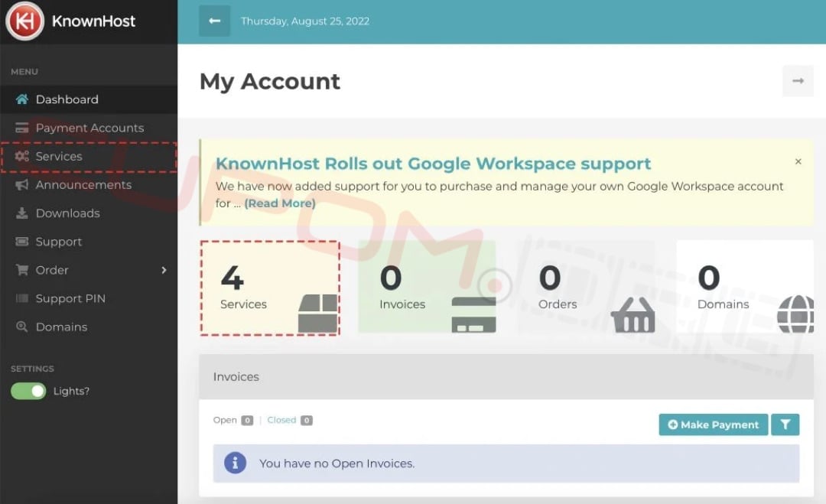Click the Dashboard home icon

[x=21, y=99]
